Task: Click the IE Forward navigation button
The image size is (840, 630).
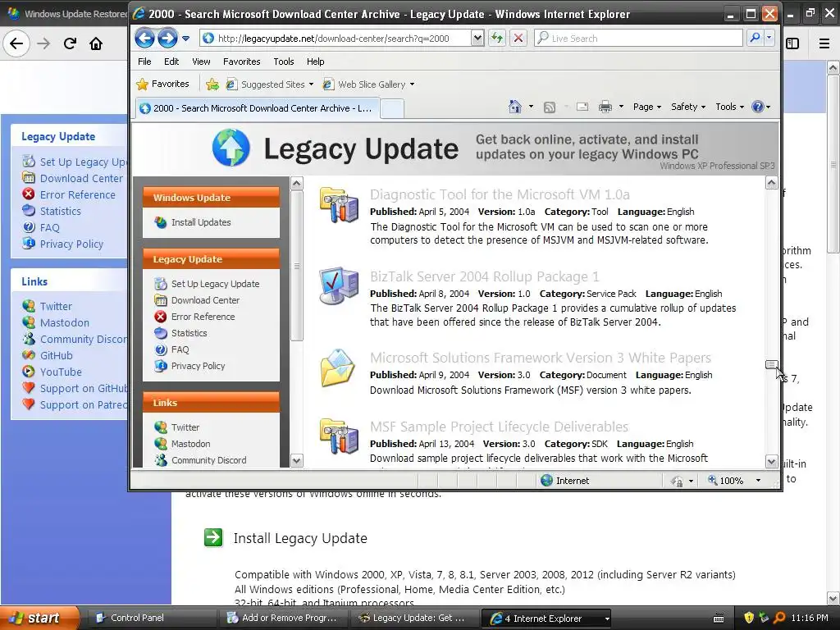Action: coord(167,38)
